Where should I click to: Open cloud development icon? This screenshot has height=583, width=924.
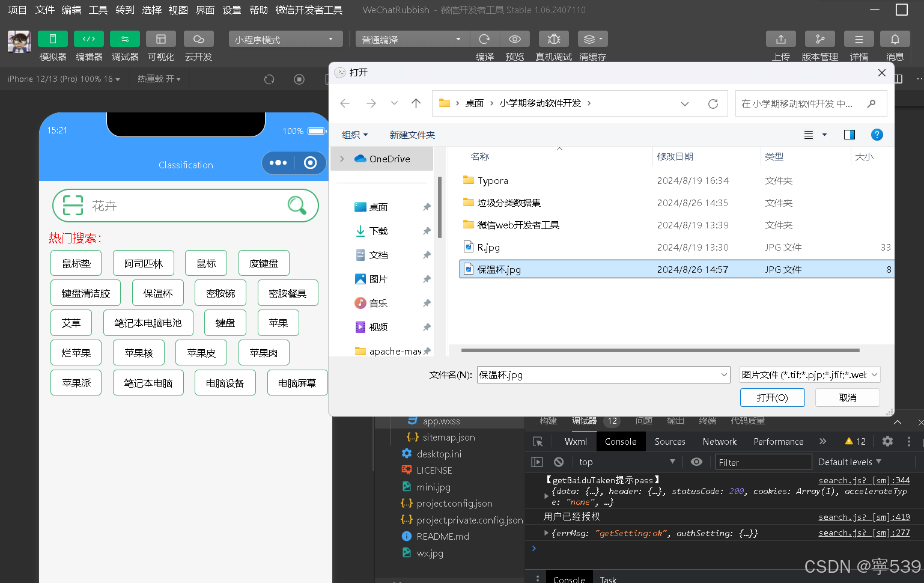tap(199, 39)
